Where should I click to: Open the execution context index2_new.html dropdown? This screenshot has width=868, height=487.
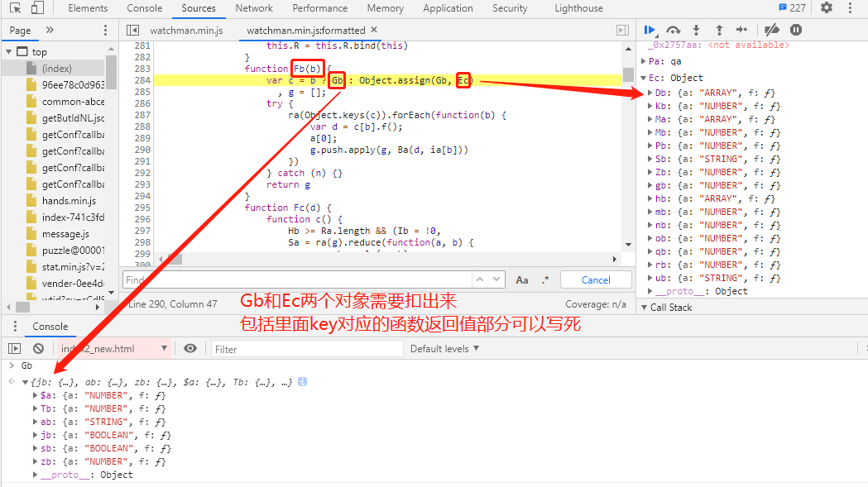(113, 349)
